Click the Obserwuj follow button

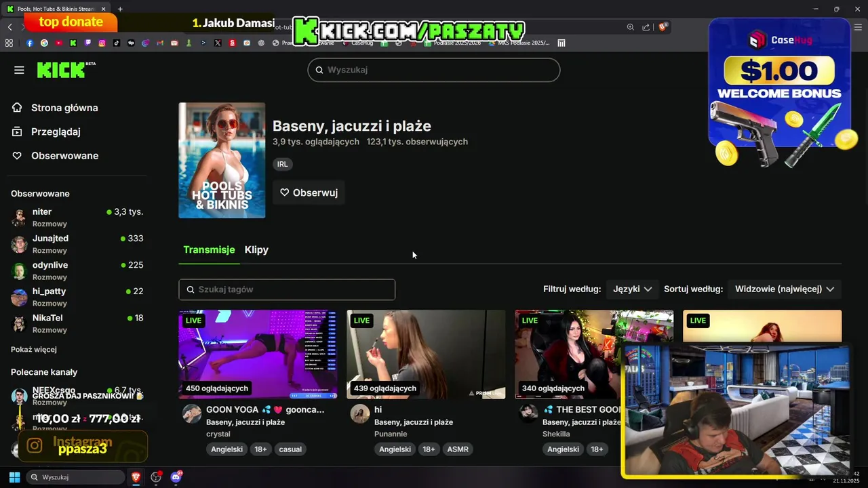tap(309, 192)
